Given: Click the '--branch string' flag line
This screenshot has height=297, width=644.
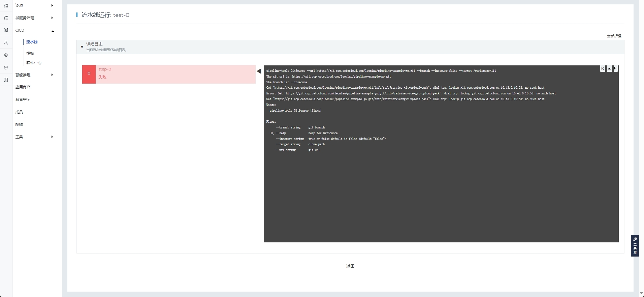Looking at the screenshot, I should (300, 127).
